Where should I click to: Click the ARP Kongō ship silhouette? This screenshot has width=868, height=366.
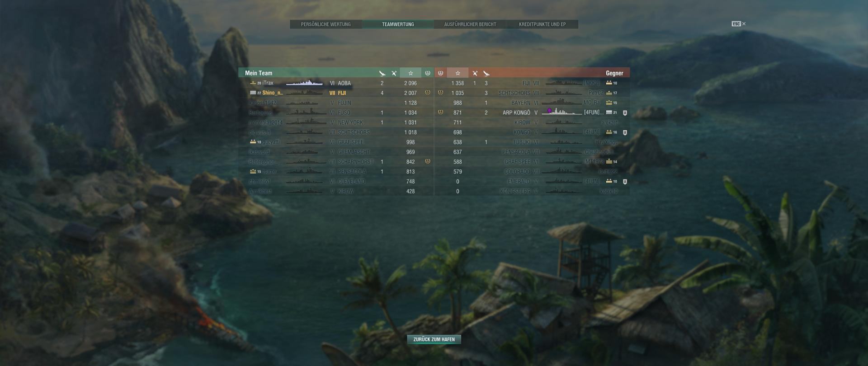pos(561,112)
